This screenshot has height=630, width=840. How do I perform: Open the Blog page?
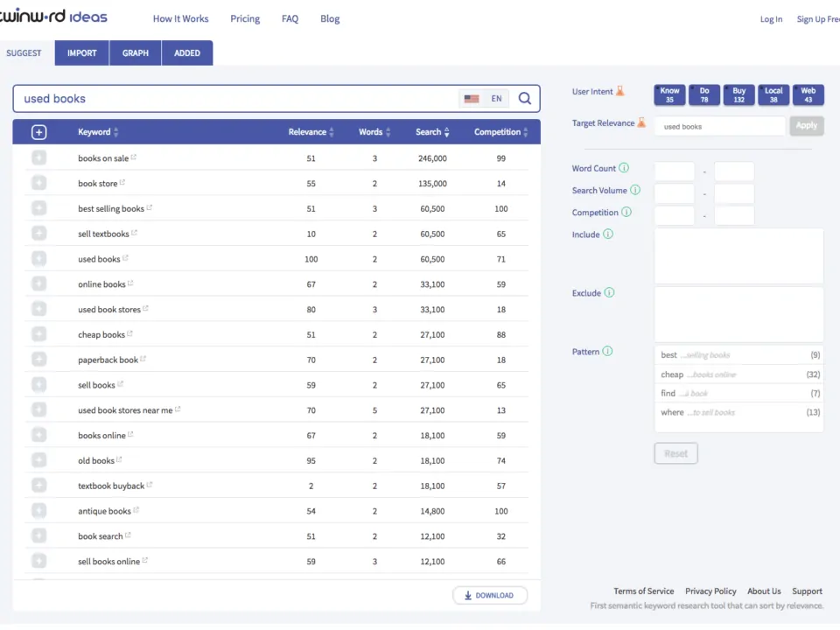330,18
